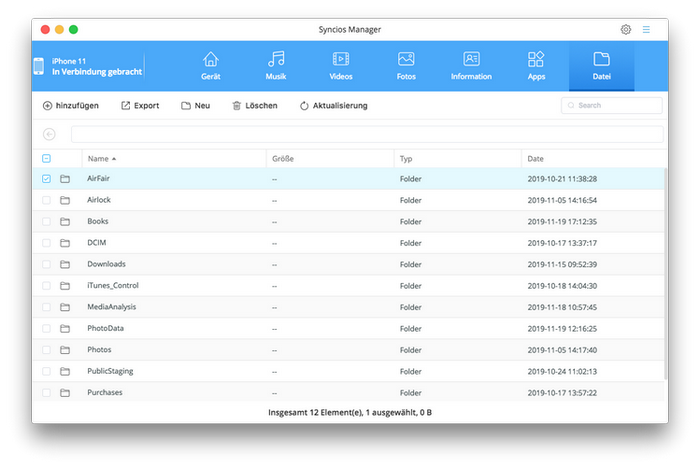Sort by Name column header

coord(98,158)
